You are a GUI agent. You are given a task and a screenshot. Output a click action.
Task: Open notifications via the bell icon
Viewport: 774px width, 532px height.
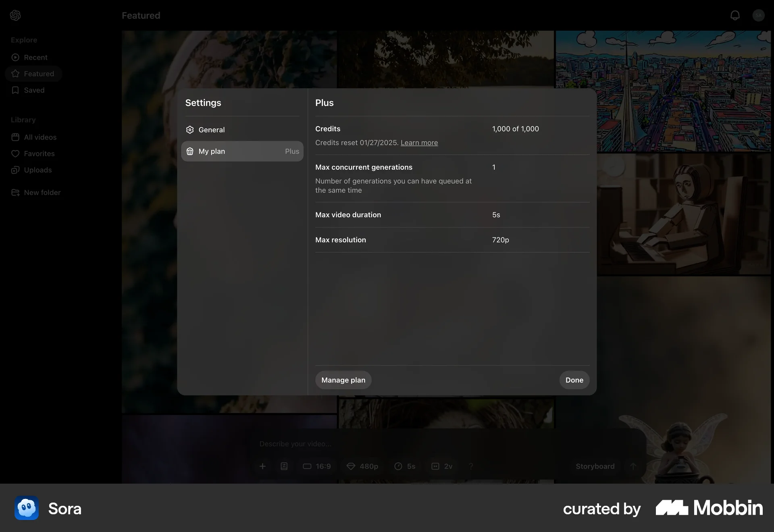[734, 15]
